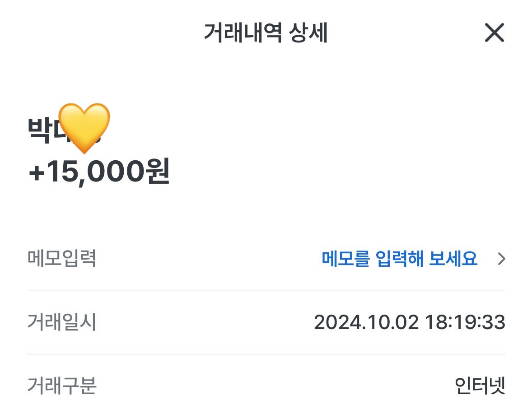Tap the word 거래내역 in the header

point(243,33)
